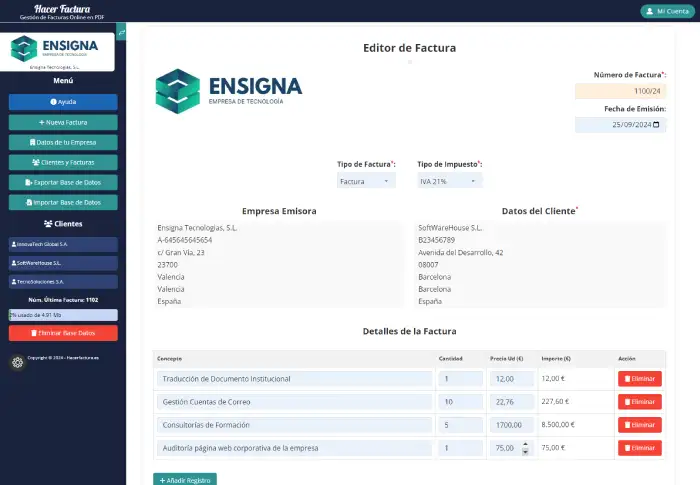Click the Precio Ud (€) column header
700x485 pixels.
click(x=507, y=359)
